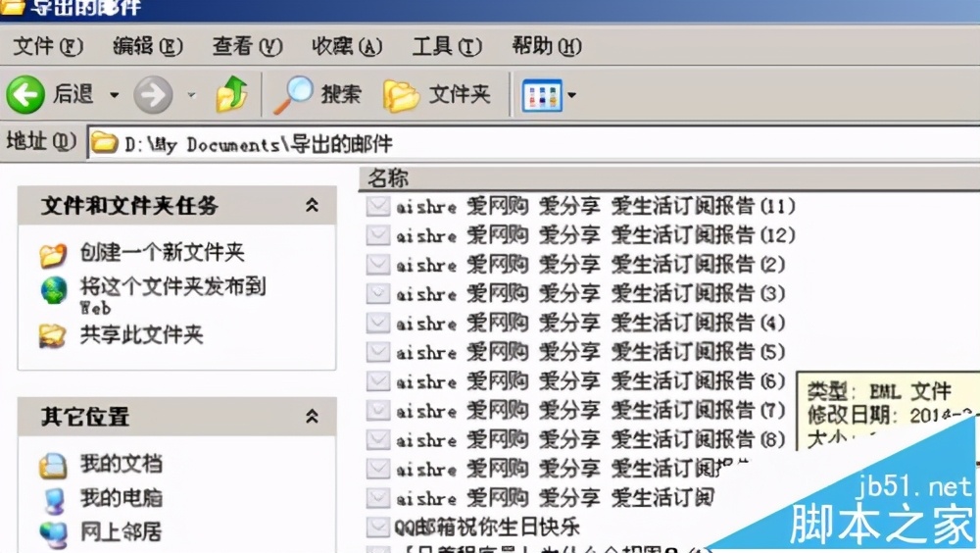This screenshot has height=553, width=980.
Task: Click envelope icon of file (4)
Action: 378,323
